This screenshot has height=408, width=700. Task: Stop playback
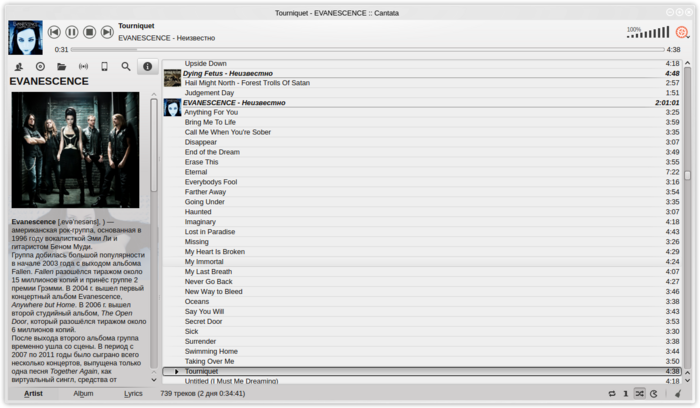point(89,32)
